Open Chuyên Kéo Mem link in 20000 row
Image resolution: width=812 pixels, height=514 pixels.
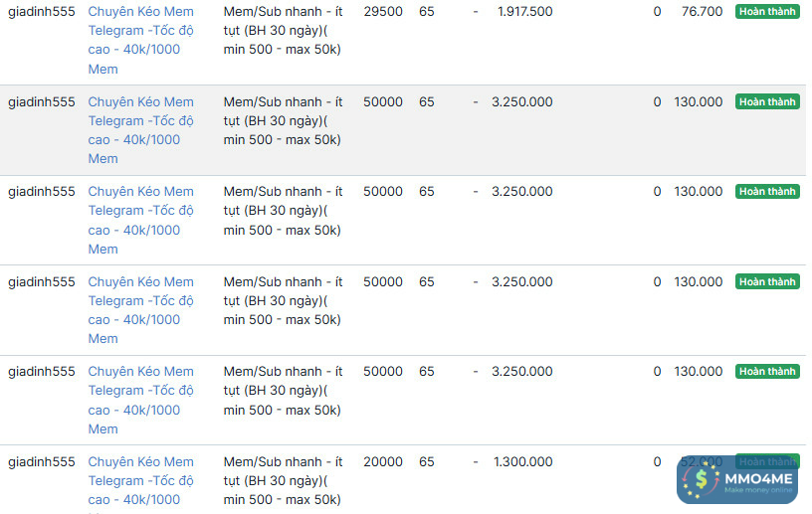[x=140, y=462]
